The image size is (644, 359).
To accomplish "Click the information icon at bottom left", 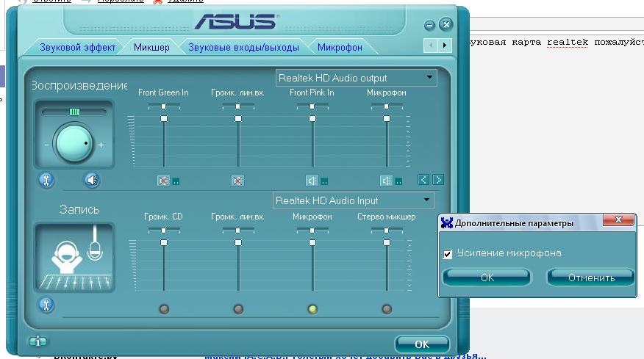I will coord(37,341).
